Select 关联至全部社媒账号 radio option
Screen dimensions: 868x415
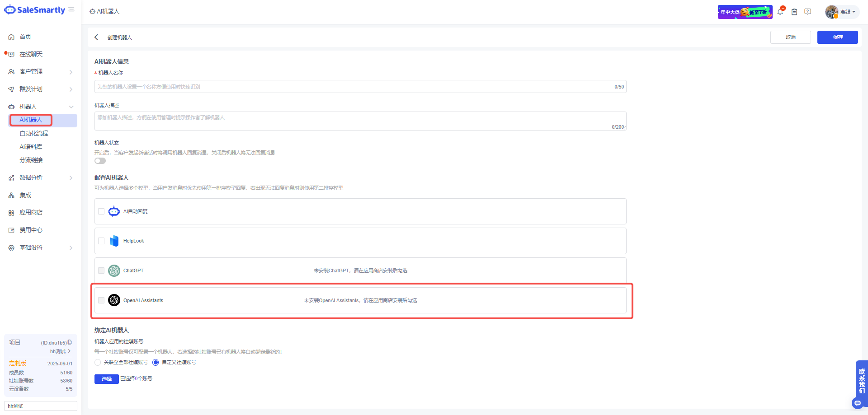click(98, 362)
